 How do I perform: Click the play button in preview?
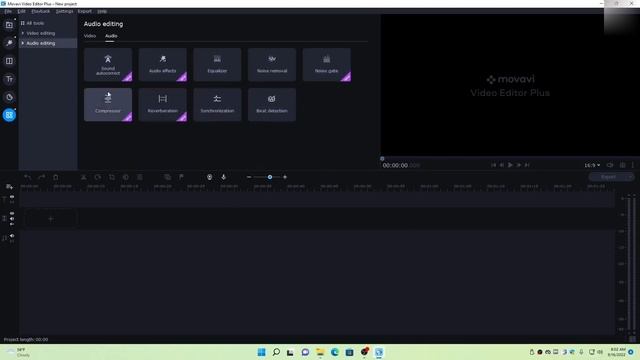tap(510, 165)
